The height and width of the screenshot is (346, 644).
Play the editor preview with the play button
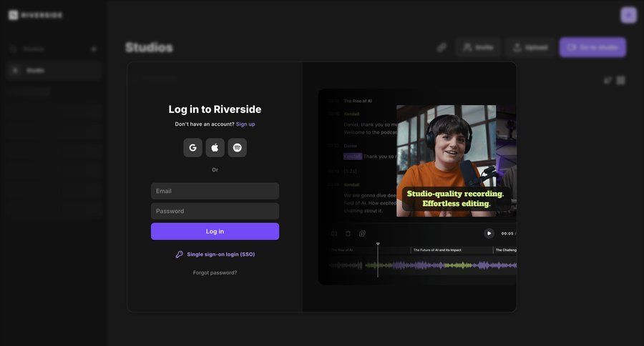tap(489, 233)
